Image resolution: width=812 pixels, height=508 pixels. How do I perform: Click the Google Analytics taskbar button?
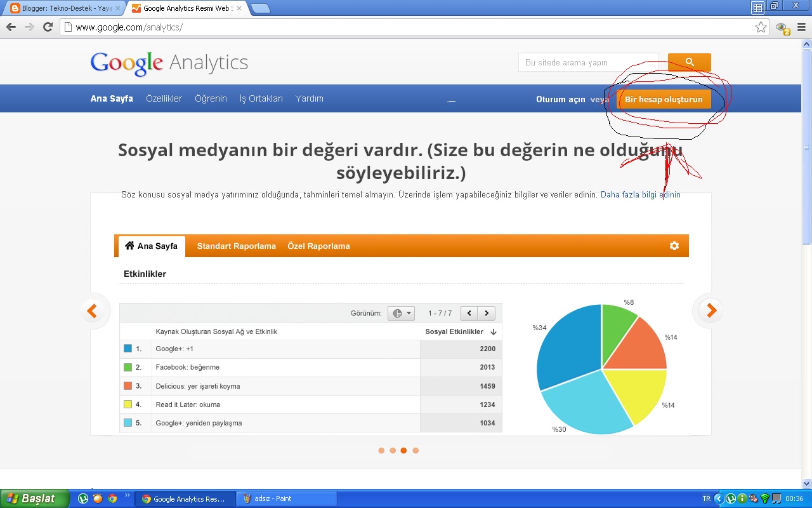pyautogui.click(x=185, y=498)
